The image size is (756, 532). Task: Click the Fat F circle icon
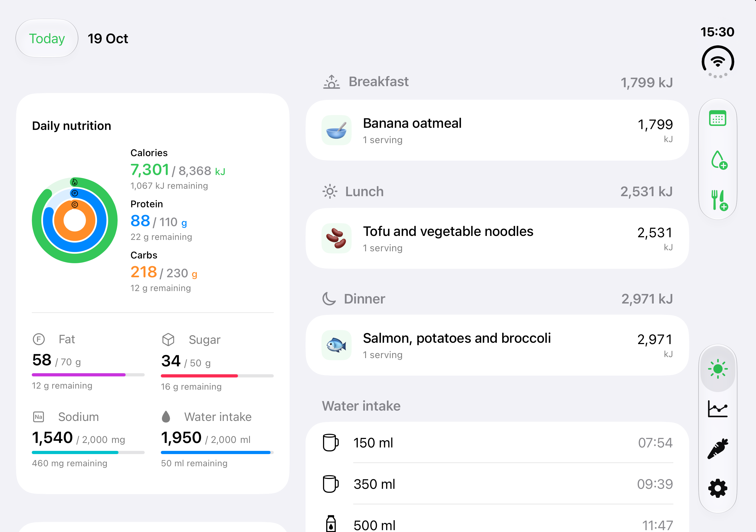39,339
